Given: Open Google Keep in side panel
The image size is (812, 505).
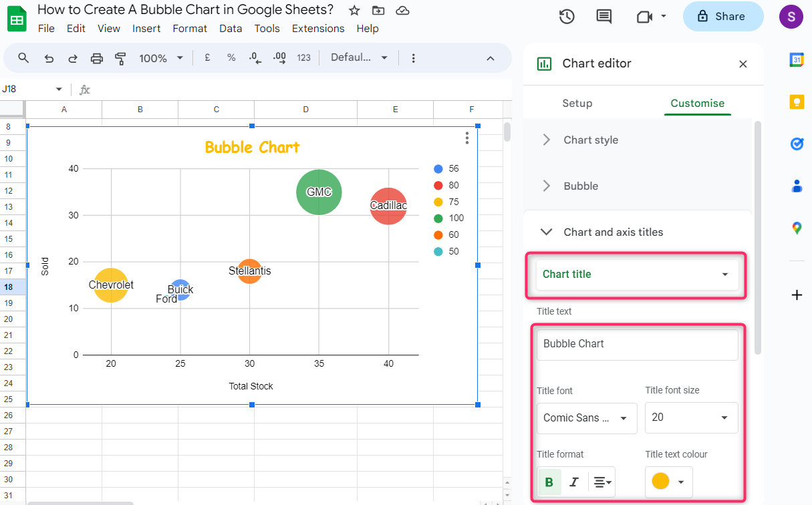Looking at the screenshot, I should [797, 102].
